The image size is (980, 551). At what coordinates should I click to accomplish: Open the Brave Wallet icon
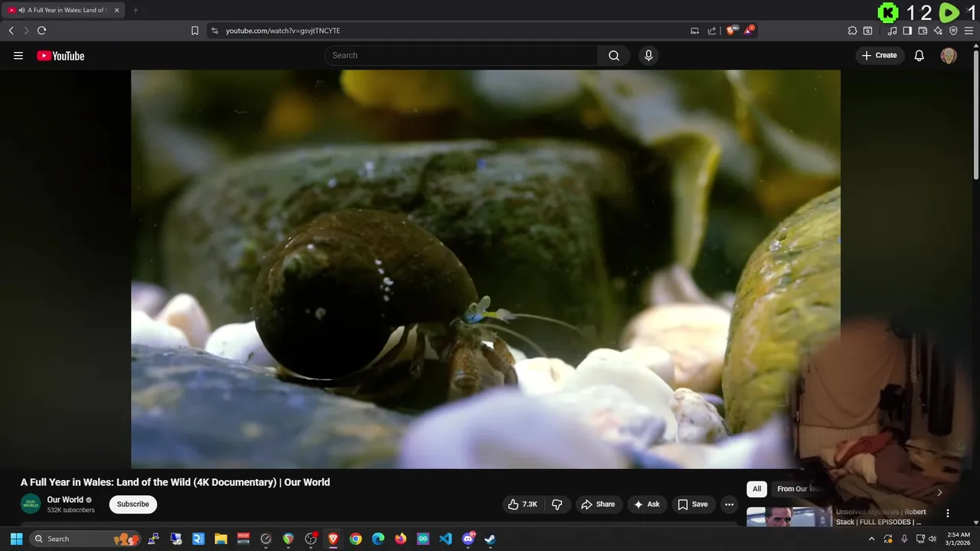[923, 31]
